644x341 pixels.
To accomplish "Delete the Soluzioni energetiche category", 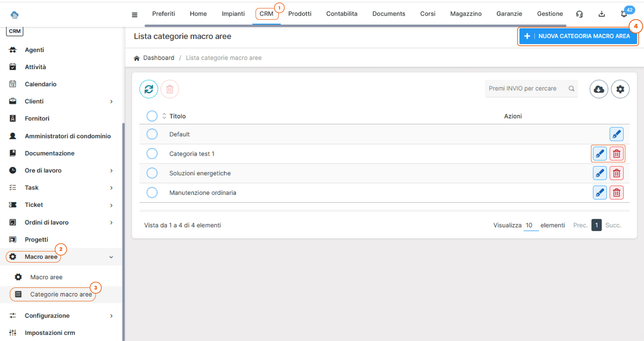I will [x=616, y=173].
